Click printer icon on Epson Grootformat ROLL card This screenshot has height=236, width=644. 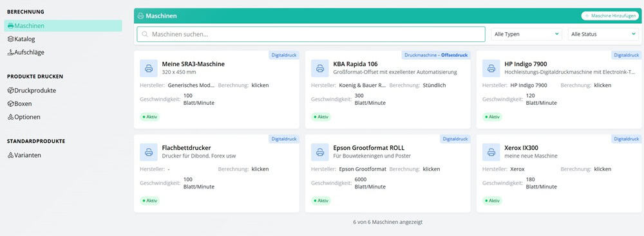click(x=320, y=152)
